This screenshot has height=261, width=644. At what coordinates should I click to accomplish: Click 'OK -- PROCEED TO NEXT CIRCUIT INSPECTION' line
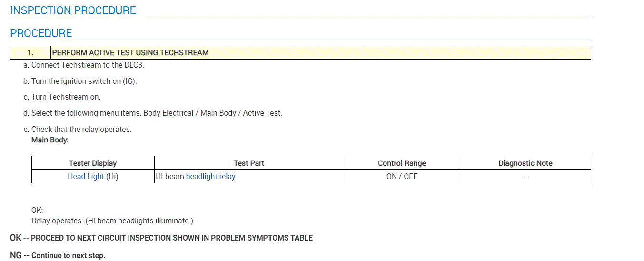point(161,238)
